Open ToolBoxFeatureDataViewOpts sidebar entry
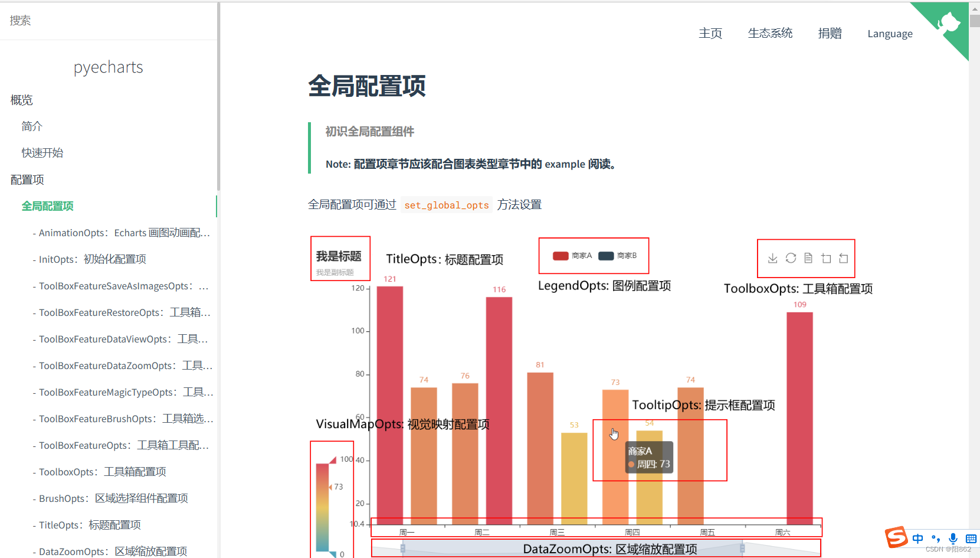Image resolution: width=980 pixels, height=558 pixels. (x=120, y=339)
